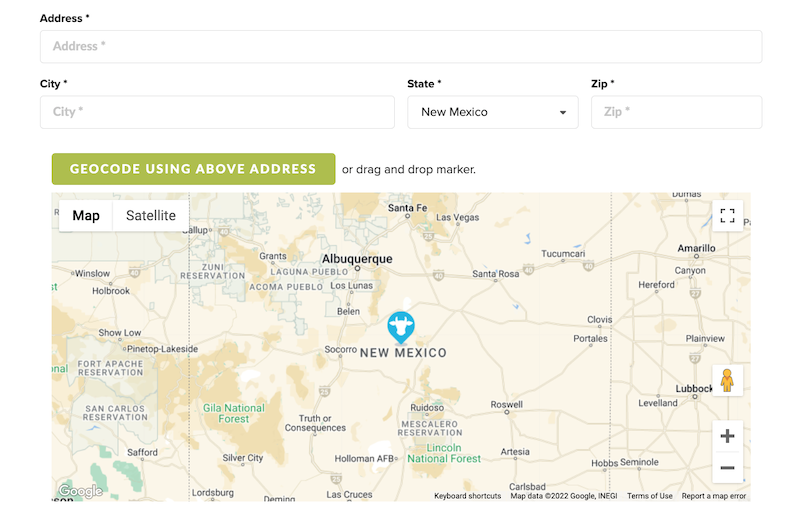This screenshot has width=800, height=516.
Task: Toggle fullscreen map view
Action: pos(727,216)
